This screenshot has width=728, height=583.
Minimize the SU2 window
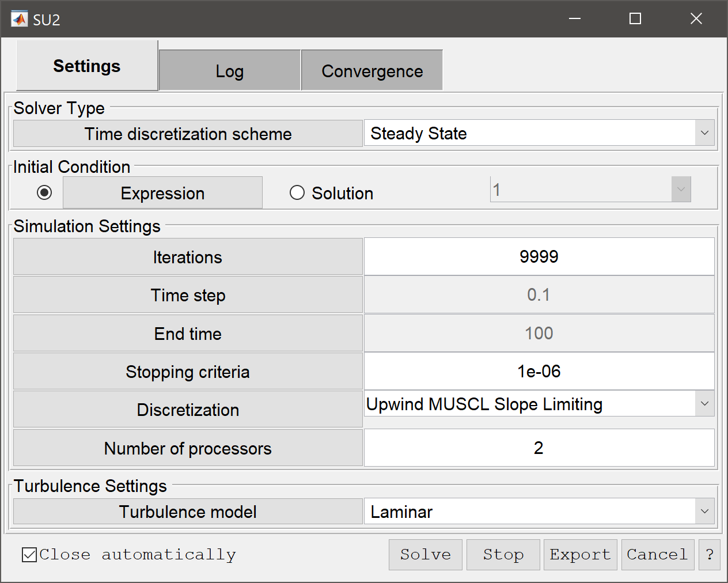tap(574, 19)
